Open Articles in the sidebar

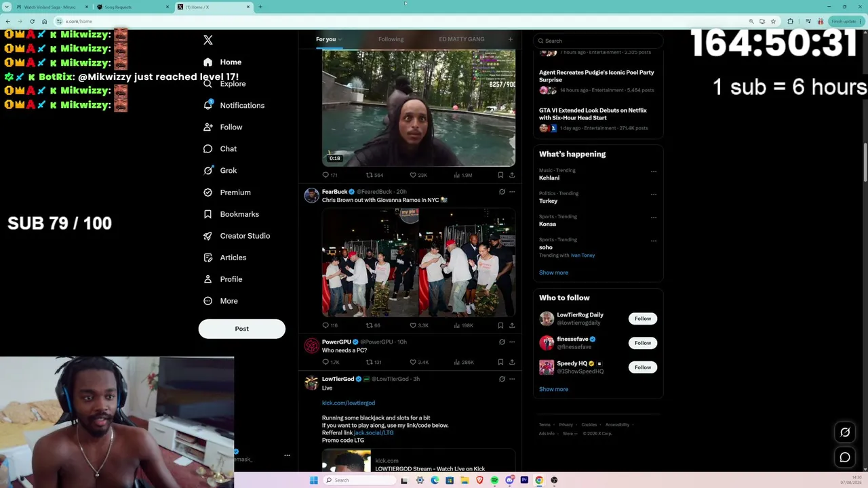pyautogui.click(x=224, y=257)
